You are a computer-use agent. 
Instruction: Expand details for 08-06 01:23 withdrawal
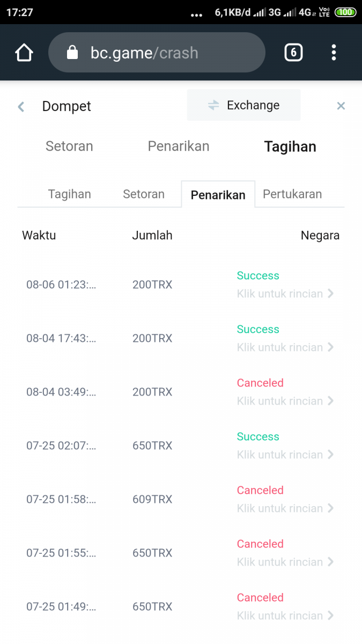pyautogui.click(x=285, y=294)
